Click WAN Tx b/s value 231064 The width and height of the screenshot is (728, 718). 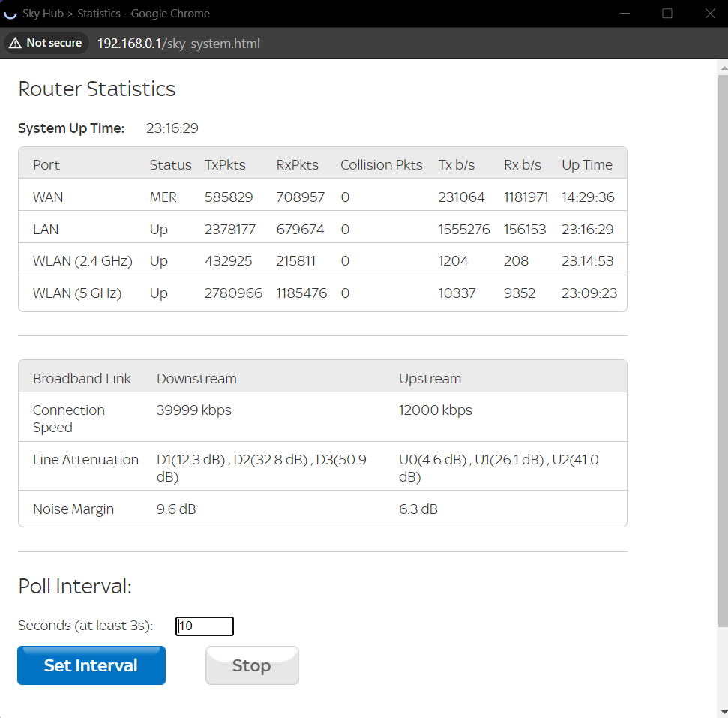click(x=462, y=197)
